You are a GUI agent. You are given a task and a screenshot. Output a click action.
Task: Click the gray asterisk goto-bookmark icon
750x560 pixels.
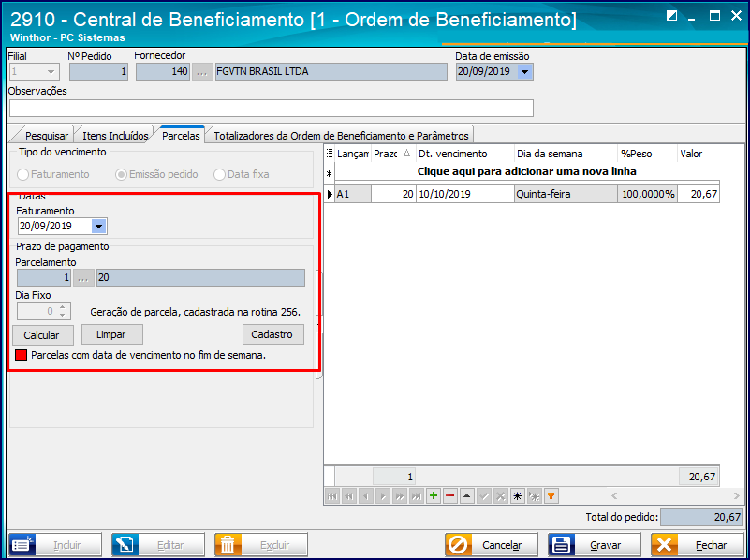click(x=535, y=496)
